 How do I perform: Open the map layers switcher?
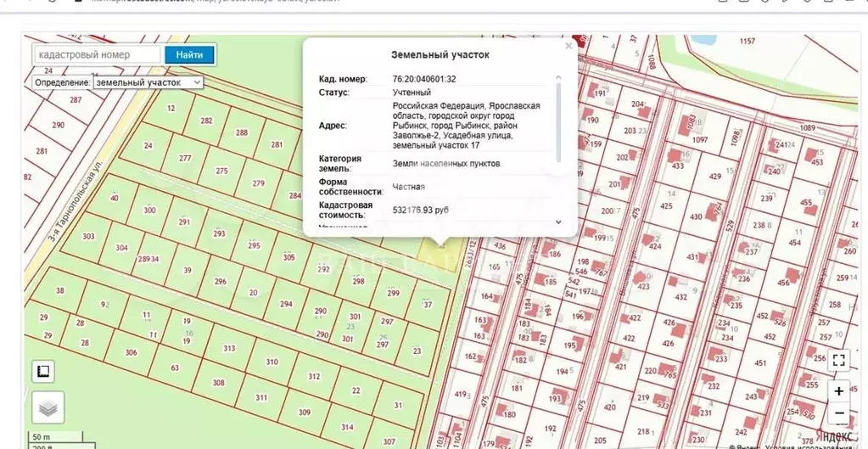tap(48, 408)
